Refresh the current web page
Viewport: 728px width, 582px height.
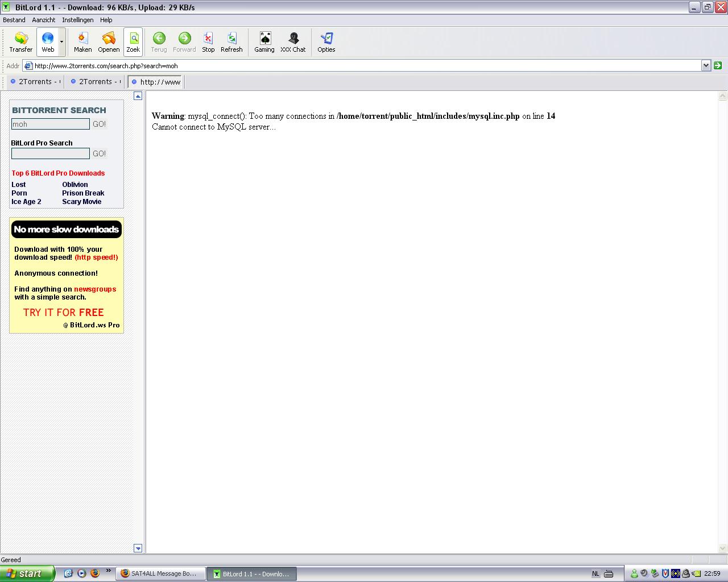231,42
